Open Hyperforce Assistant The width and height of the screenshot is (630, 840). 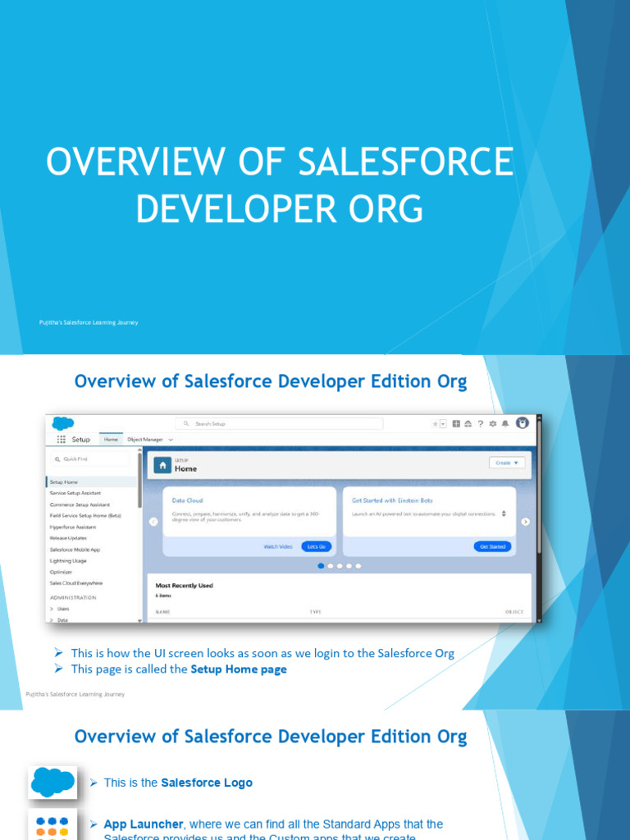click(x=73, y=527)
